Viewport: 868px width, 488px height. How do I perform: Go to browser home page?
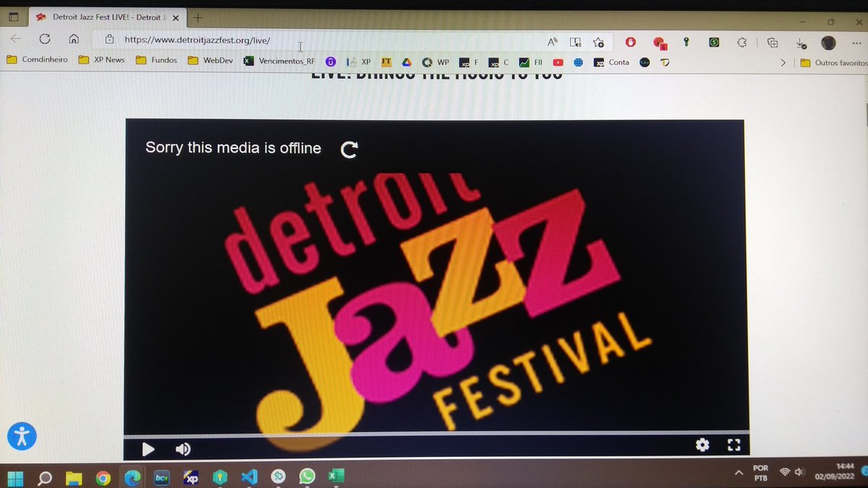click(74, 39)
